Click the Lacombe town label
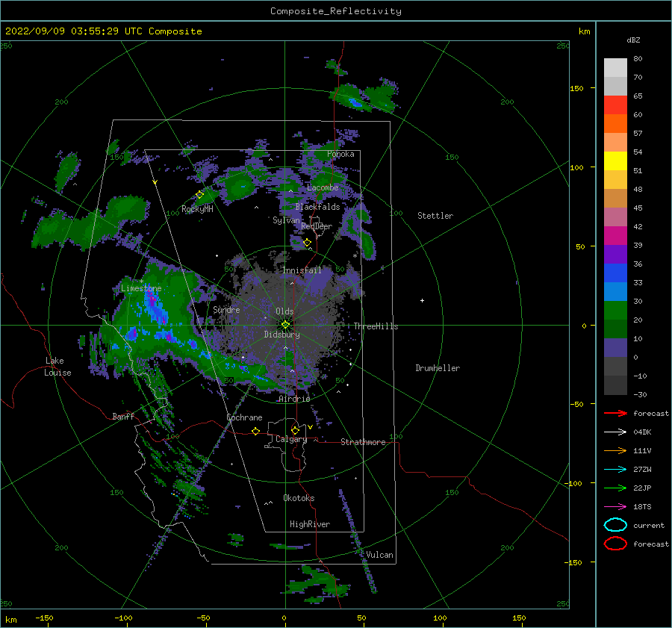Viewport: 672px width, 628px height. (x=323, y=187)
